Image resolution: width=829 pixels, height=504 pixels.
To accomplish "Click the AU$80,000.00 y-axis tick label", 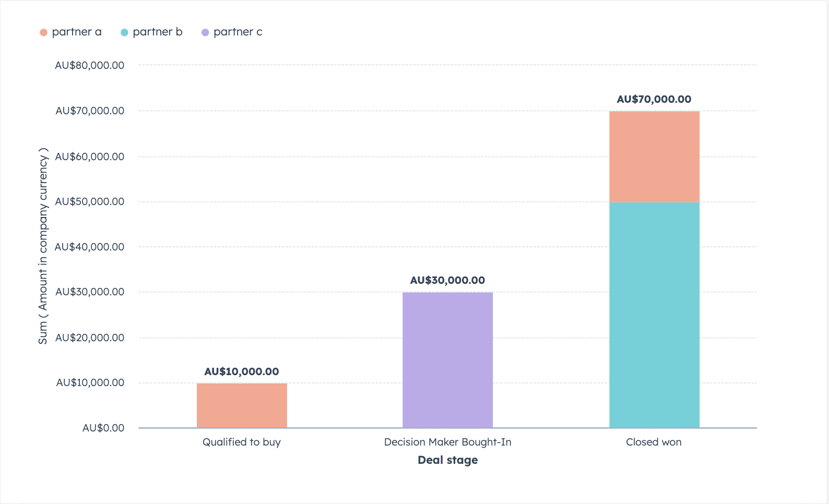I will 90,66.
